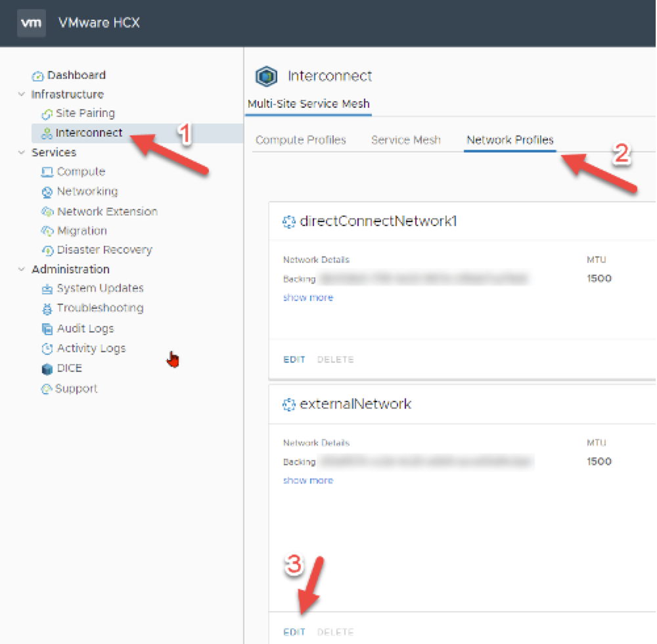The image size is (657, 644).
Task: Go to Troubleshooting
Action: click(100, 308)
